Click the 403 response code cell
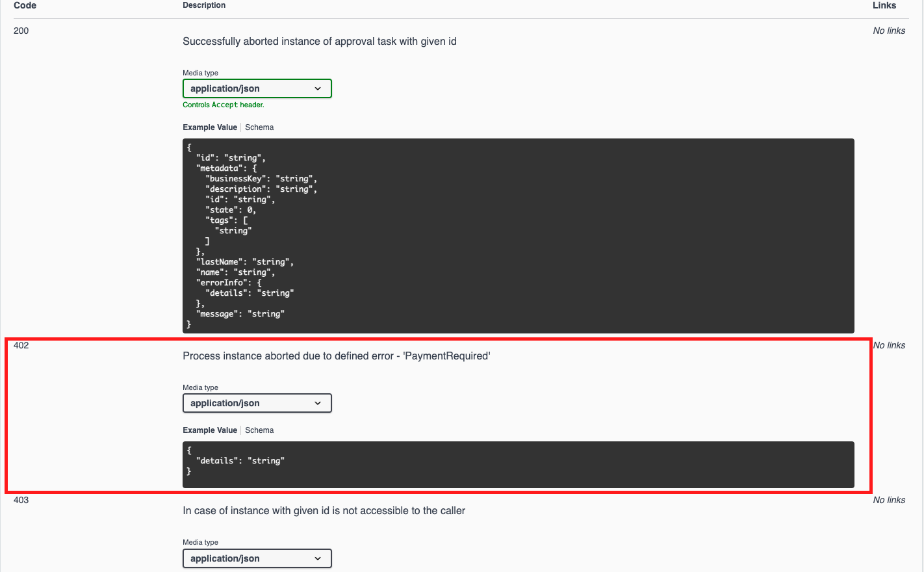Viewport: 924px width, 572px height. click(21, 500)
